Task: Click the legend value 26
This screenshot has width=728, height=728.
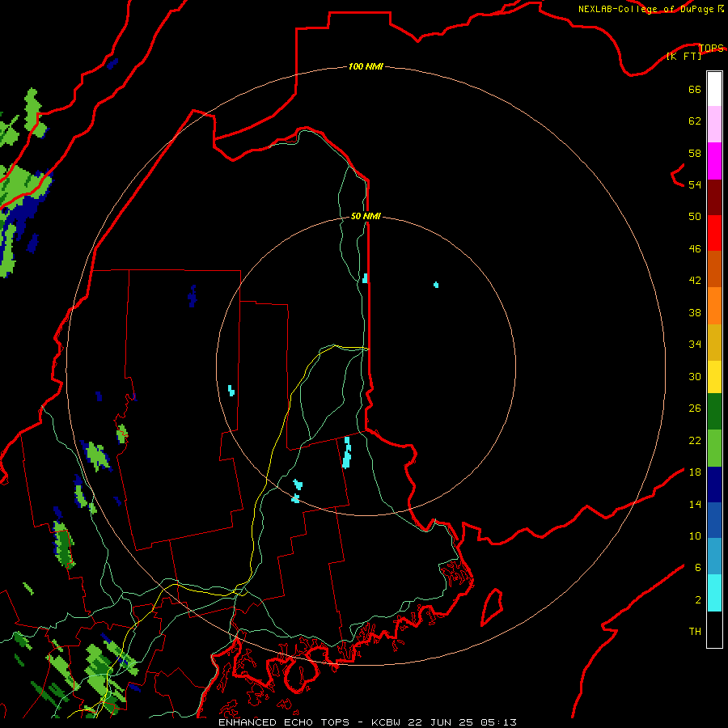Action: click(695, 408)
